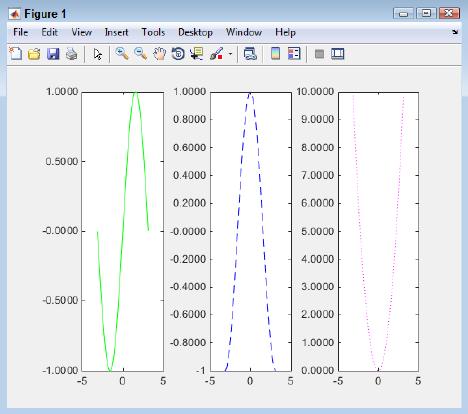
Task: Click the 5.0000 tick label on the right axes
Action: pos(317,231)
